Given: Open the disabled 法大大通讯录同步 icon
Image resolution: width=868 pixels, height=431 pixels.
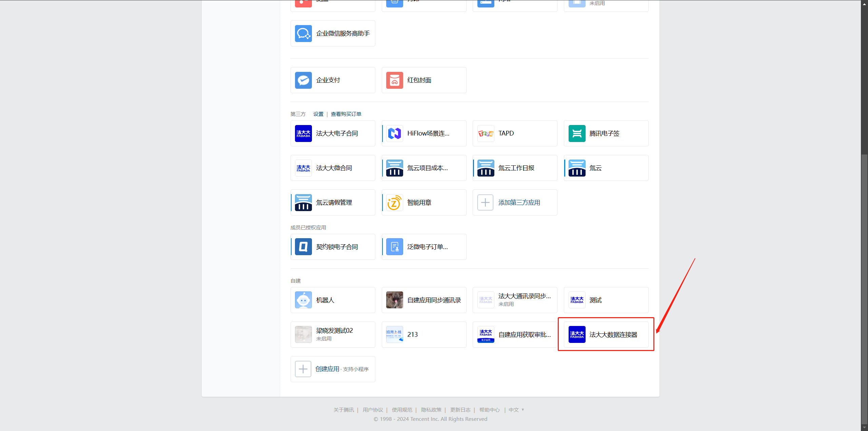Looking at the screenshot, I should click(486, 300).
